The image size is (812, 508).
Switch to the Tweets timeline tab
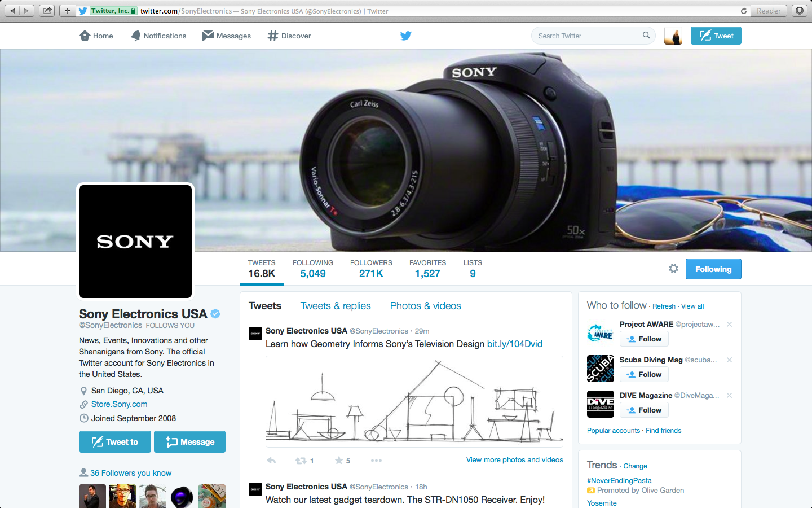(265, 306)
